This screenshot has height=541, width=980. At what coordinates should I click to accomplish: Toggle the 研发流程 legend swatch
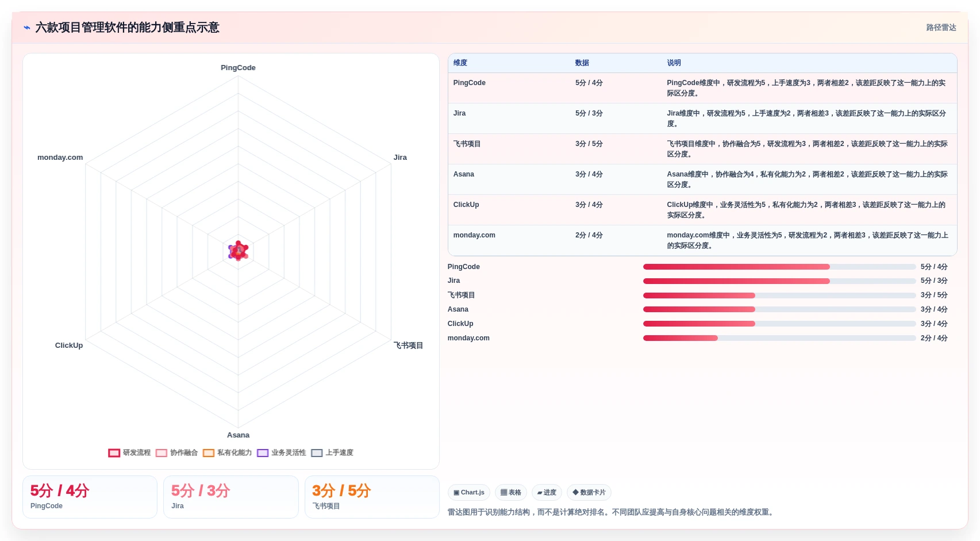coord(114,453)
